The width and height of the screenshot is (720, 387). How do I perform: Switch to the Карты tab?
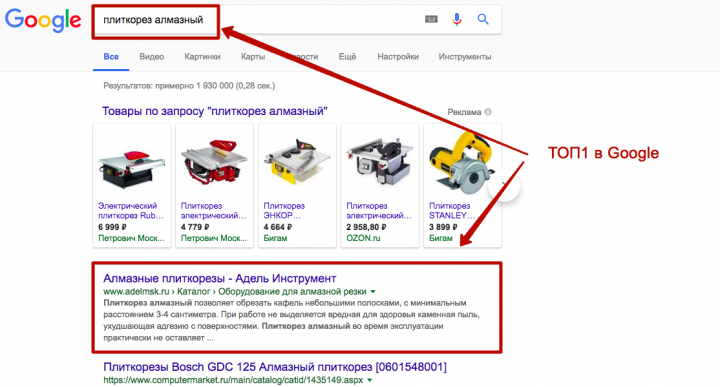[x=253, y=56]
